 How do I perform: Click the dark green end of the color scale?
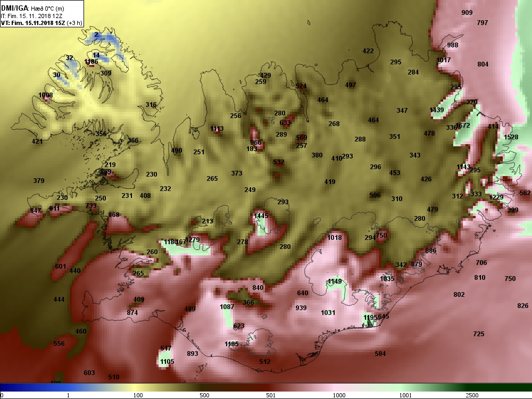[499, 387]
